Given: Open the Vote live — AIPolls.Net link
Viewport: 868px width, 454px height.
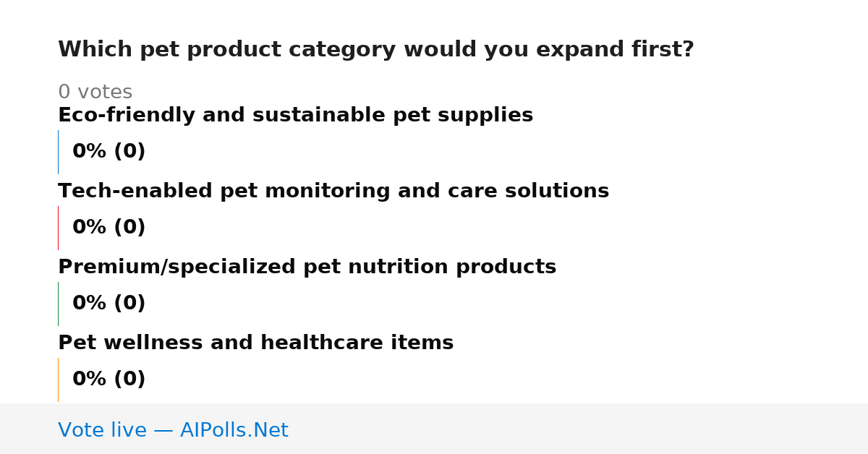Looking at the screenshot, I should click(x=173, y=431).
